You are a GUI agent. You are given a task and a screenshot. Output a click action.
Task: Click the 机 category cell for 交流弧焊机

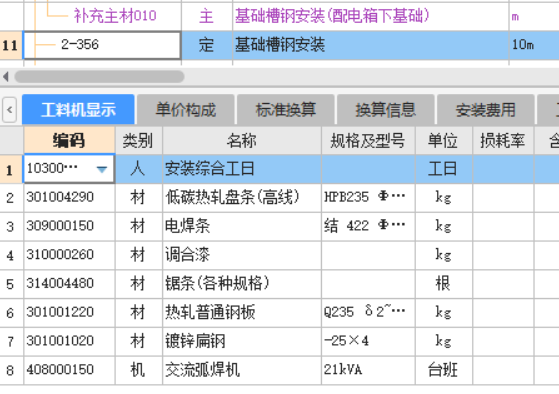[139, 370]
